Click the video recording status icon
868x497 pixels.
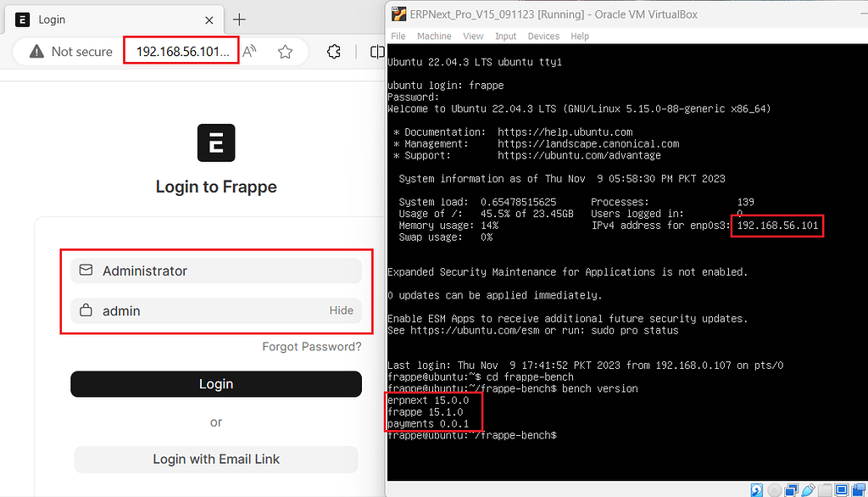pos(858,490)
